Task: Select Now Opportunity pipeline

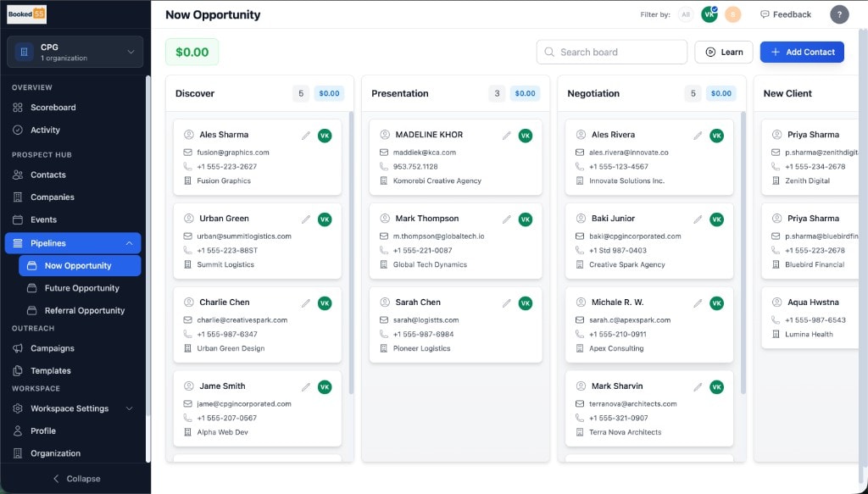Action: pyautogui.click(x=80, y=265)
